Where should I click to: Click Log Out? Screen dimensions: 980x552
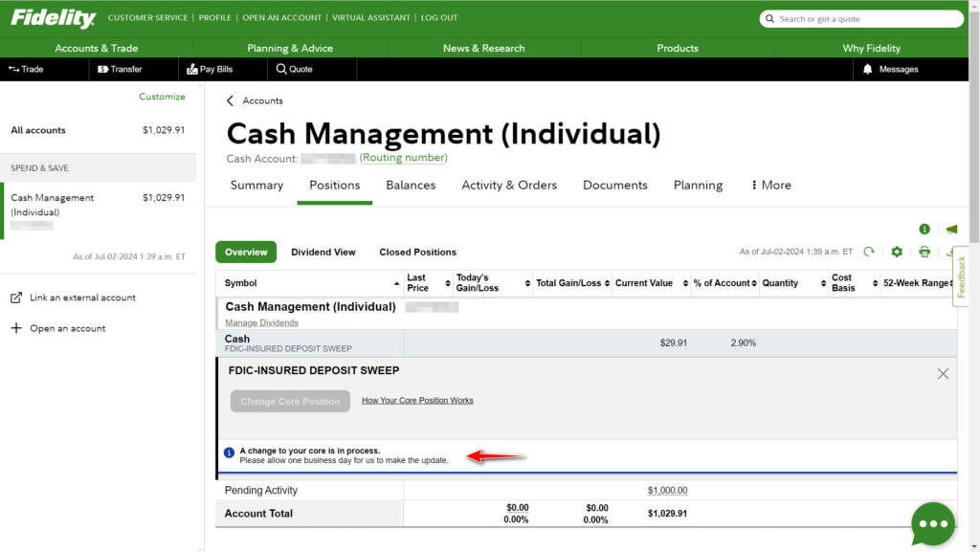point(439,17)
